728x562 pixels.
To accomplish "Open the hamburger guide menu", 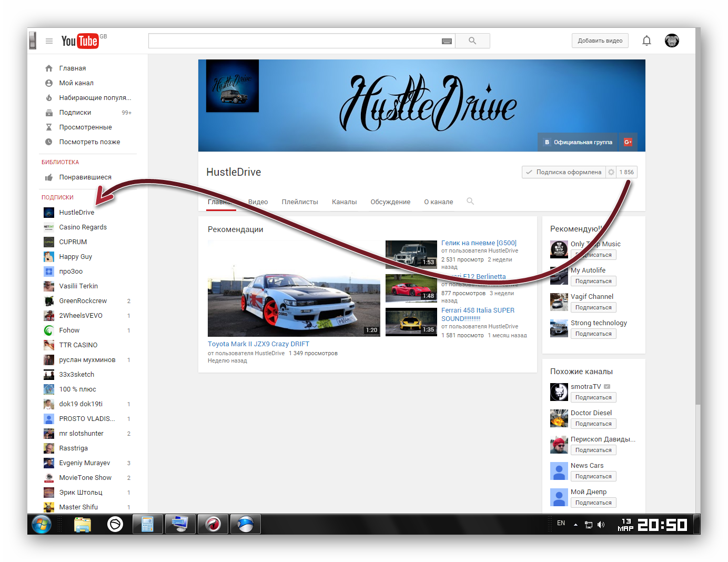I will click(49, 41).
